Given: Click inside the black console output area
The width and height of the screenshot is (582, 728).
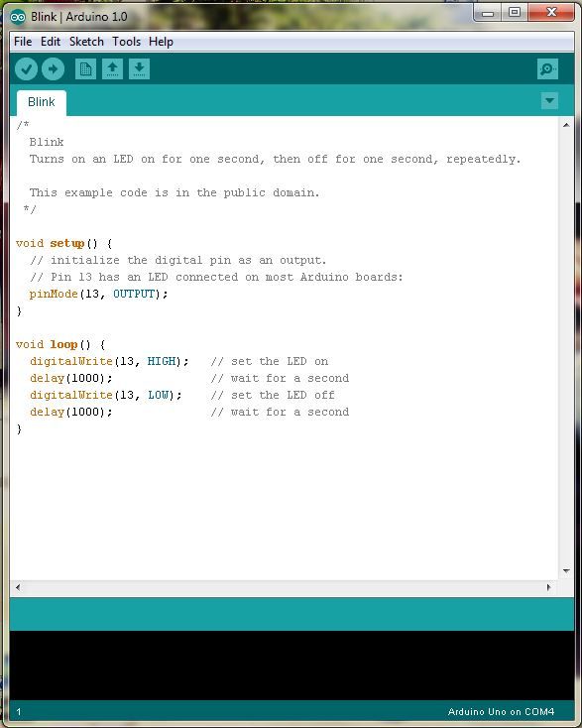Looking at the screenshot, I should (x=291, y=666).
